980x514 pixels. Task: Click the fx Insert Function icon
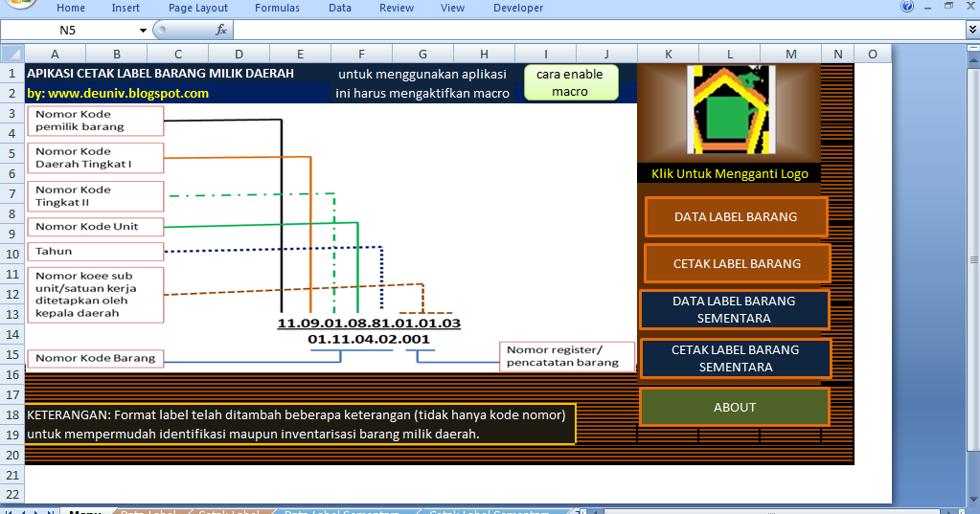[x=220, y=30]
